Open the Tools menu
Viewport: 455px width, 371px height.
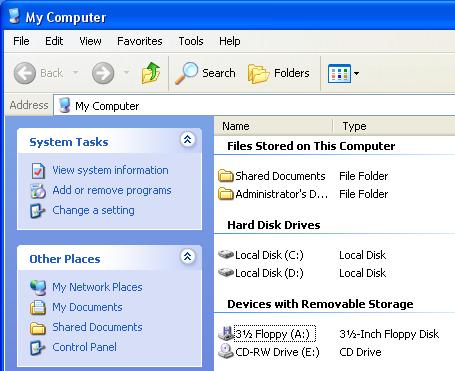[x=191, y=41]
